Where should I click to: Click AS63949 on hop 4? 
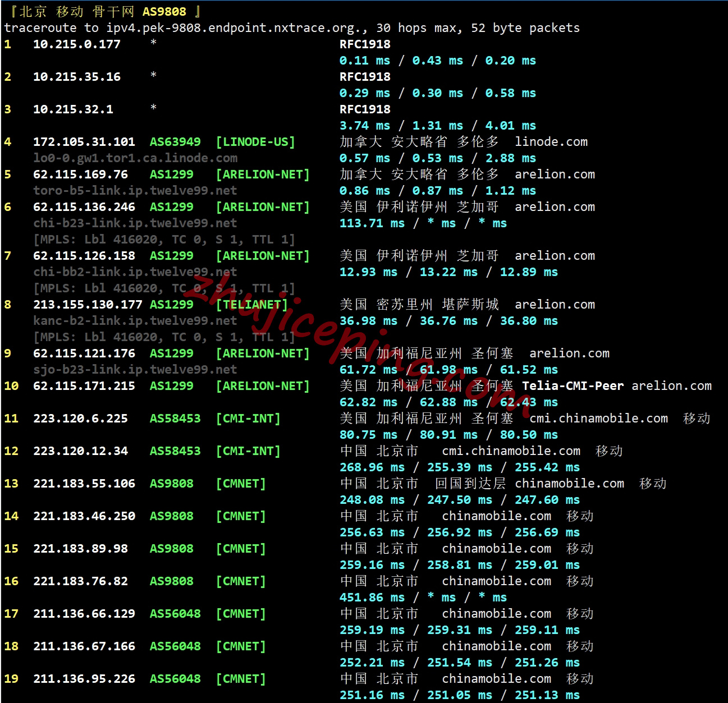[x=175, y=142]
